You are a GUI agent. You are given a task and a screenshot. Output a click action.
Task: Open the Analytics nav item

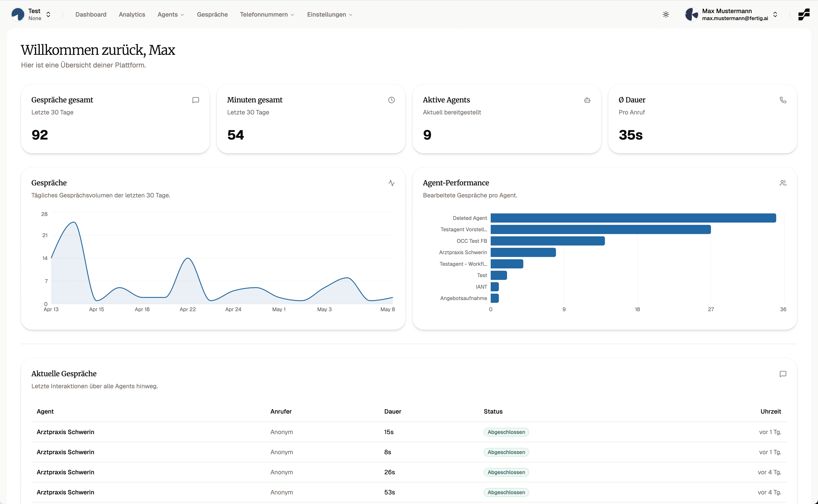tap(132, 14)
